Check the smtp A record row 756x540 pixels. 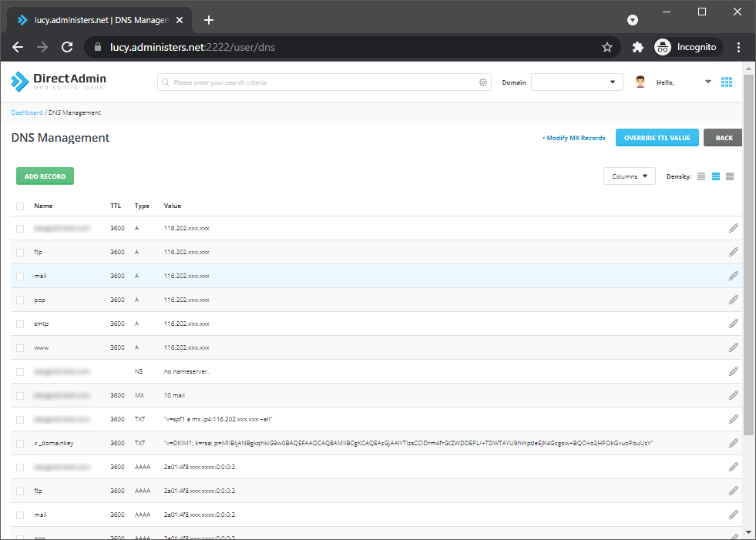pos(20,324)
